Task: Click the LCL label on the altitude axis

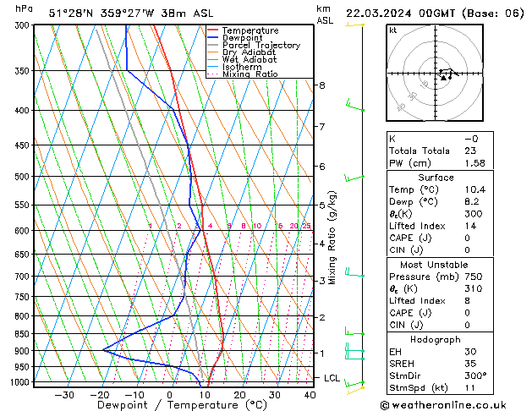Action: pyautogui.click(x=332, y=378)
